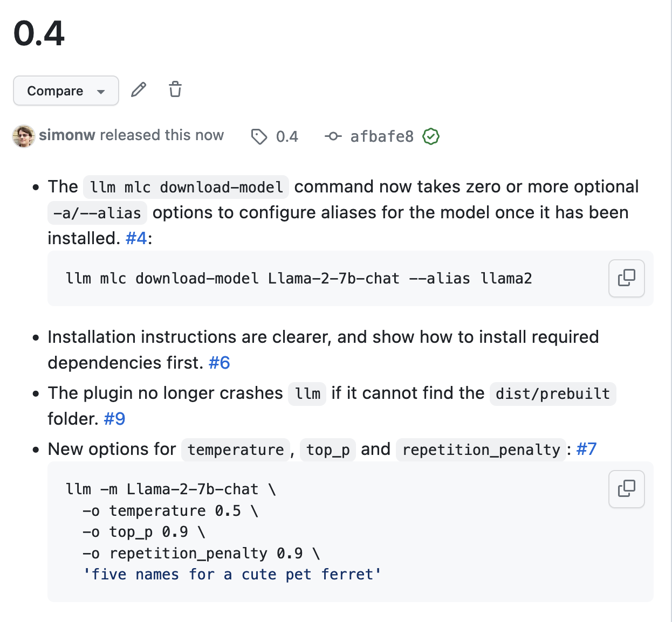Open the simonw profile link
The image size is (672, 622).
(x=67, y=135)
